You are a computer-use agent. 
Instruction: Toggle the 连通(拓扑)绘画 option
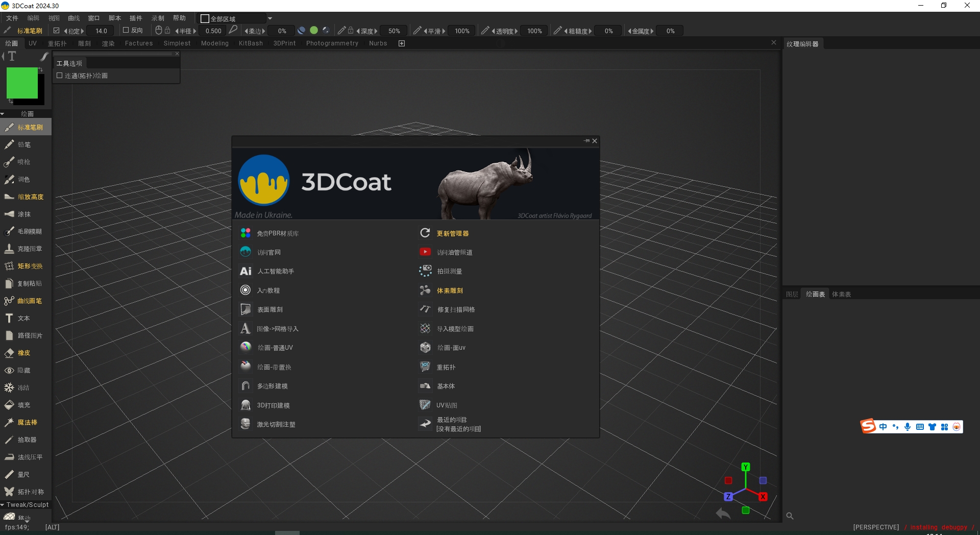pos(60,75)
